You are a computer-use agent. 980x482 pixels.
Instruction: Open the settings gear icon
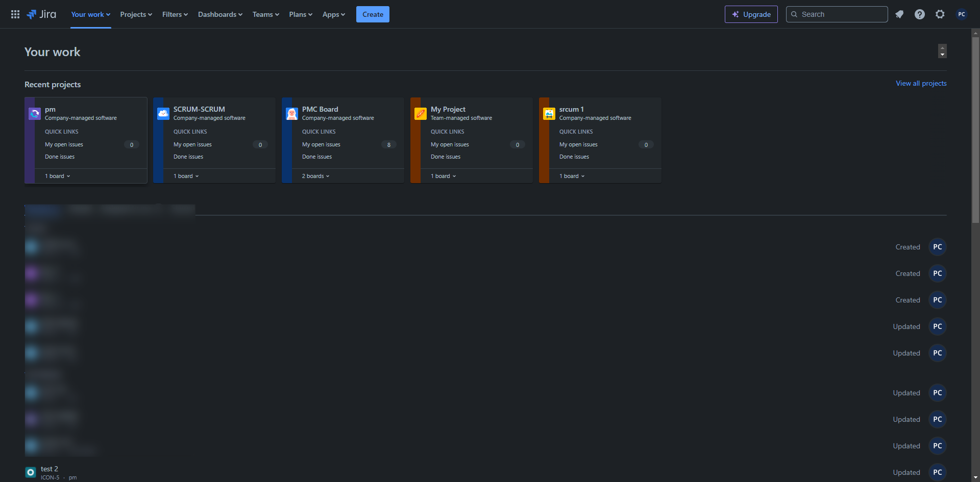tap(940, 14)
